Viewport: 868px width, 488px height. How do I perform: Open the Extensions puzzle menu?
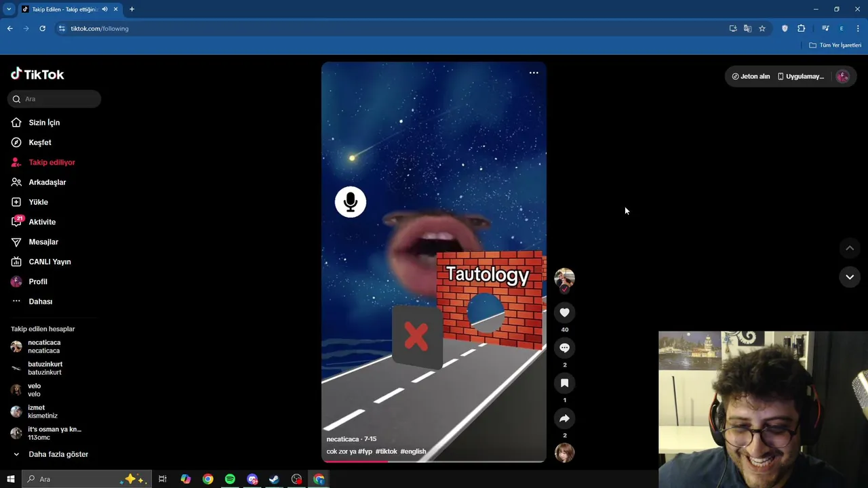801,28
